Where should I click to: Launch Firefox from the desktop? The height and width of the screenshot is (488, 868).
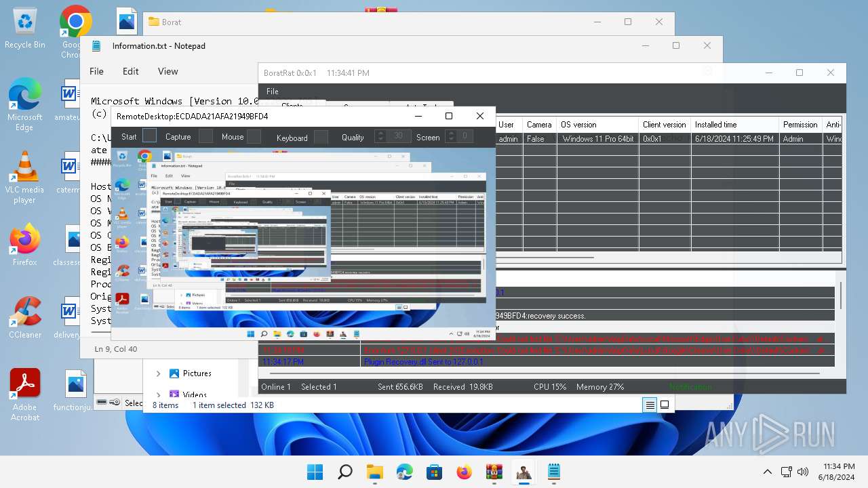pos(24,245)
